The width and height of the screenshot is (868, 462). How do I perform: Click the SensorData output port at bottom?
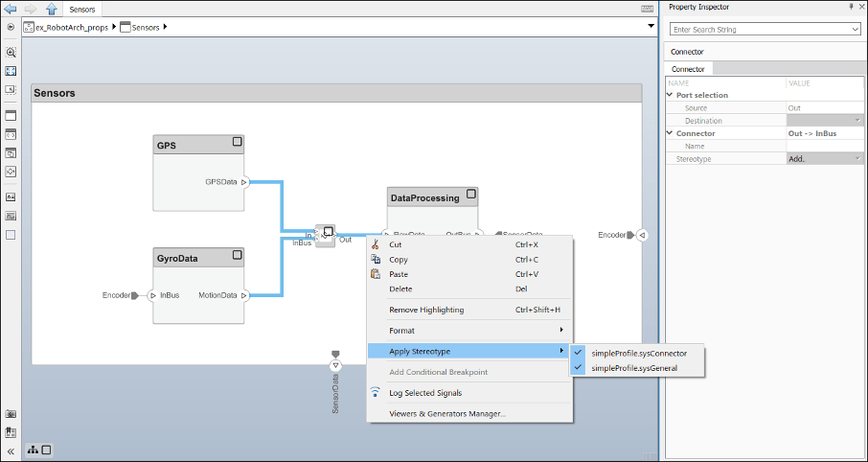[335, 365]
